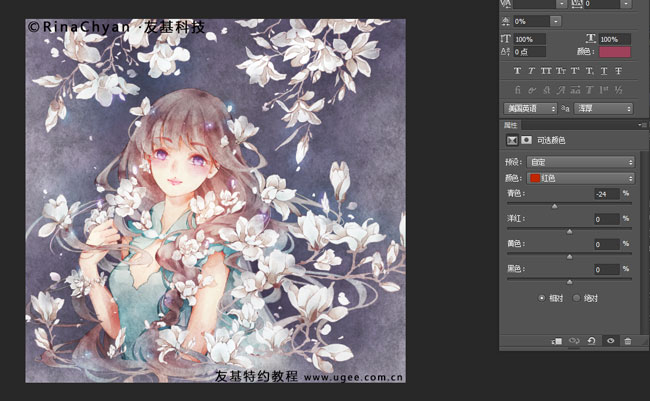Reset adjustment to defaults icon
The height and width of the screenshot is (401, 650).
click(x=592, y=341)
